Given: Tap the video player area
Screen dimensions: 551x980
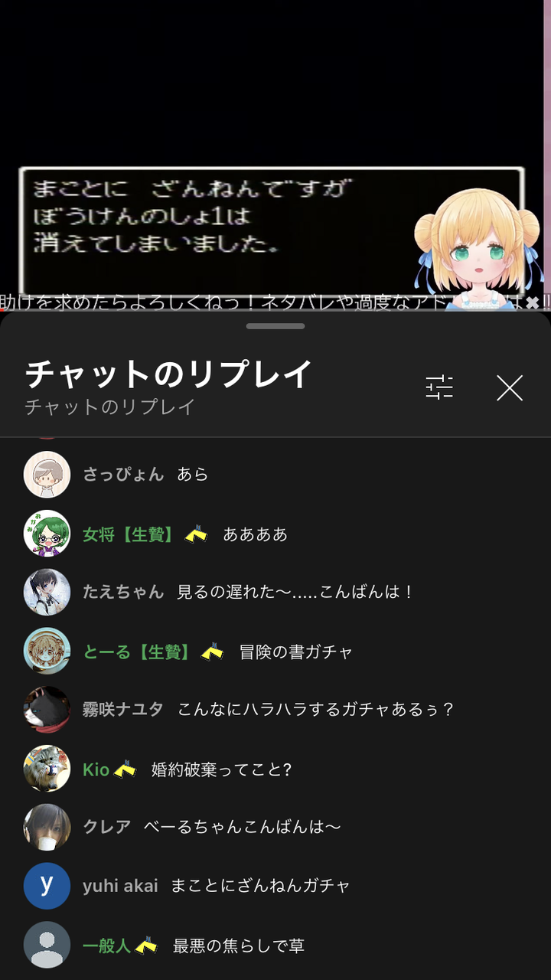Looking at the screenshot, I should click(x=275, y=153).
